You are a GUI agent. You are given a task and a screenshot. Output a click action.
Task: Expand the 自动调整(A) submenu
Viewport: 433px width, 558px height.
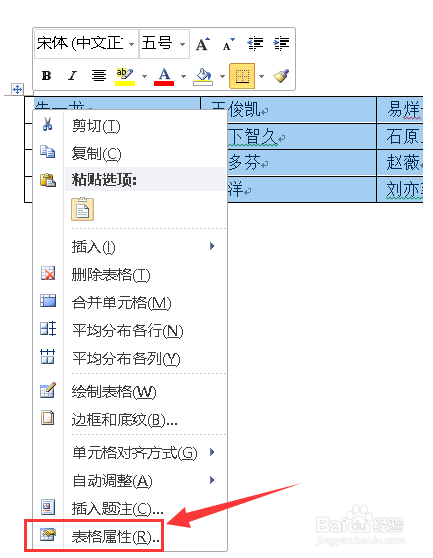click(x=129, y=481)
